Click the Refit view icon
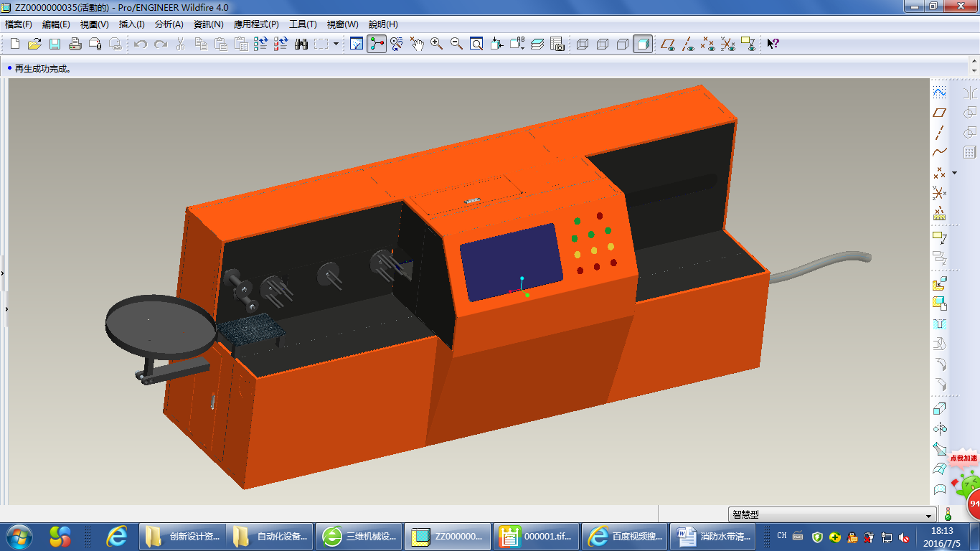Screen dimensions: 980x551 (x=476, y=44)
